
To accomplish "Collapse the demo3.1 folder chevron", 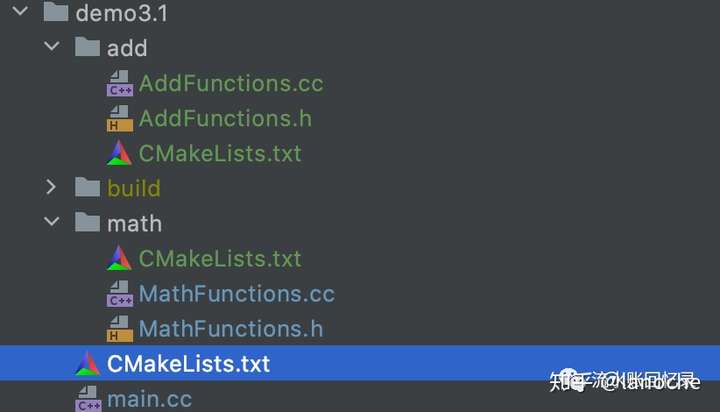I will pyautogui.click(x=20, y=11).
